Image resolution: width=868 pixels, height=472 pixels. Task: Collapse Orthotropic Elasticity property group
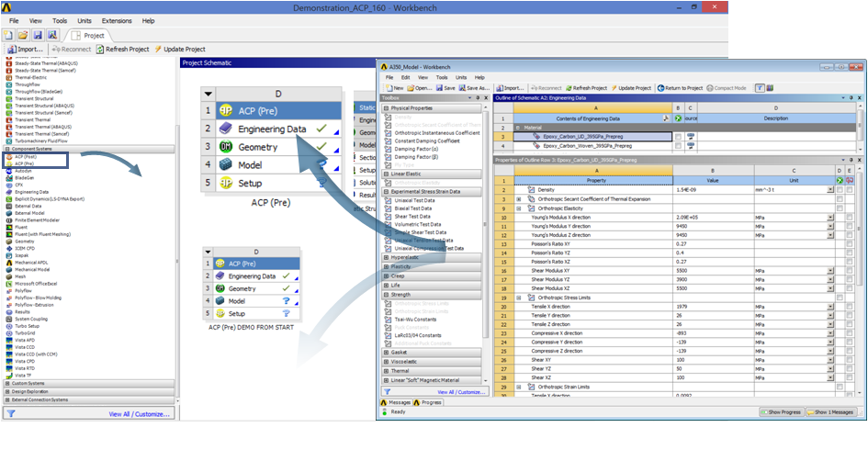519,208
